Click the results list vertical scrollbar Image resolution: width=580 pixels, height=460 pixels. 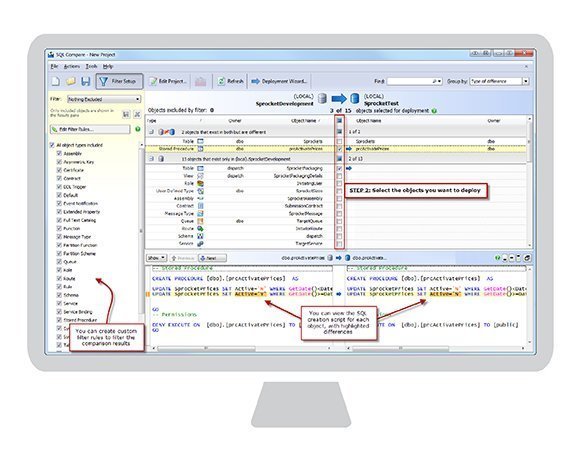pyautogui.click(x=529, y=141)
